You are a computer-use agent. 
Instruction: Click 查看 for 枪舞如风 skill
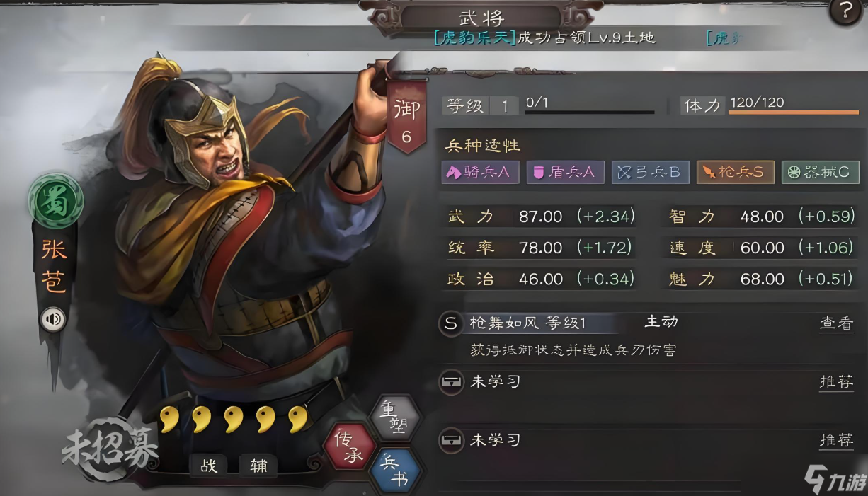tap(836, 323)
